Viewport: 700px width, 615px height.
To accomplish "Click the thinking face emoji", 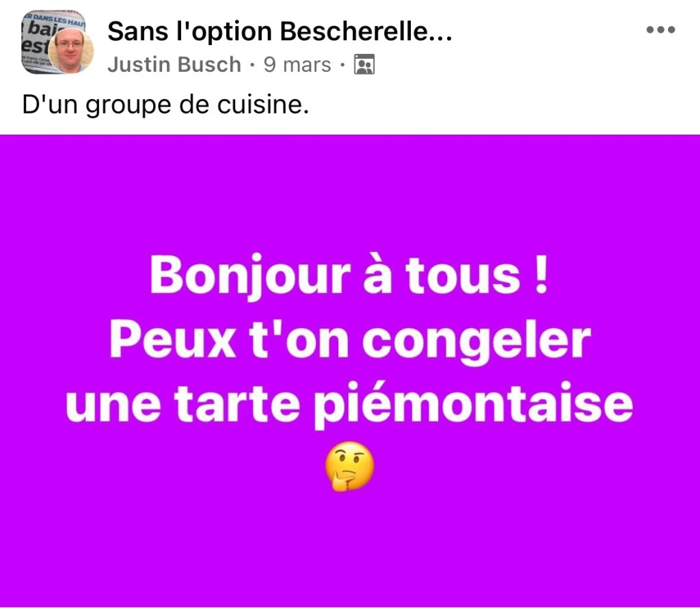I will 349,467.
